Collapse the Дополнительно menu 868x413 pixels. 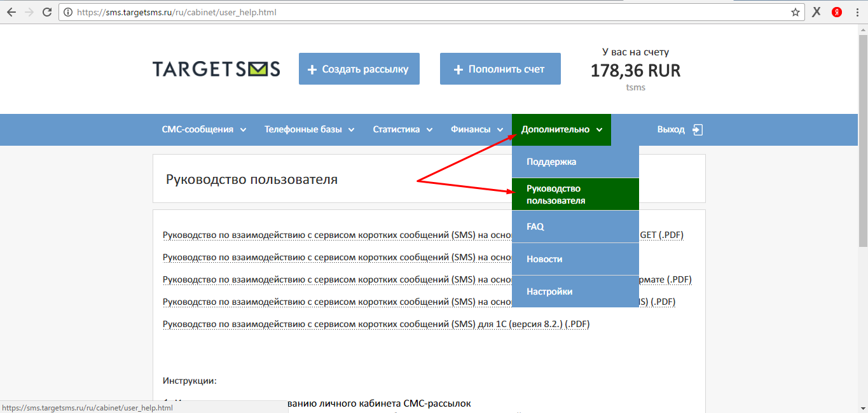pos(561,130)
